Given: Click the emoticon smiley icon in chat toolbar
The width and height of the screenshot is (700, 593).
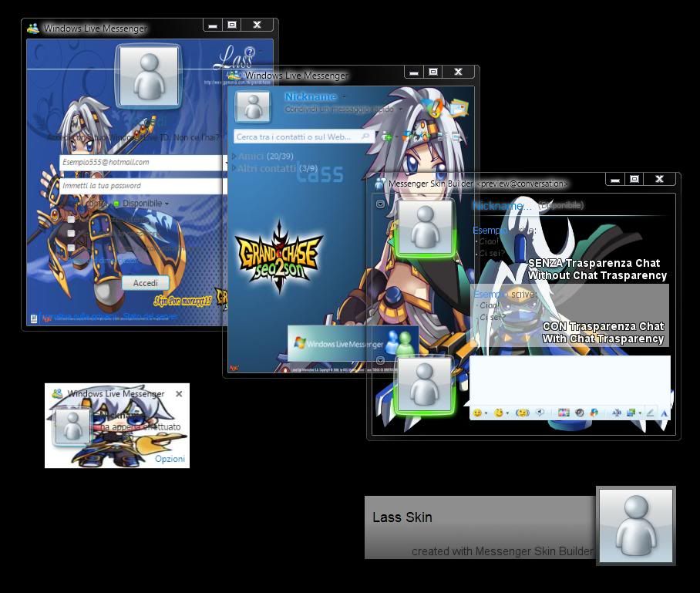Looking at the screenshot, I should click(477, 413).
